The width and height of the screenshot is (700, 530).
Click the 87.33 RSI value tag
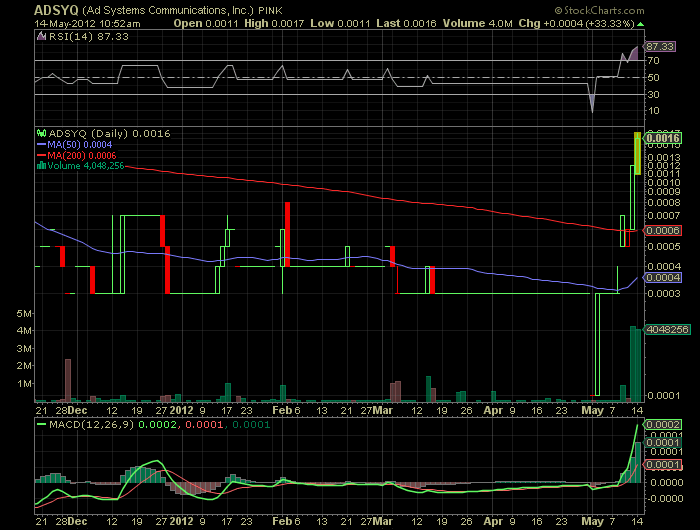click(660, 46)
